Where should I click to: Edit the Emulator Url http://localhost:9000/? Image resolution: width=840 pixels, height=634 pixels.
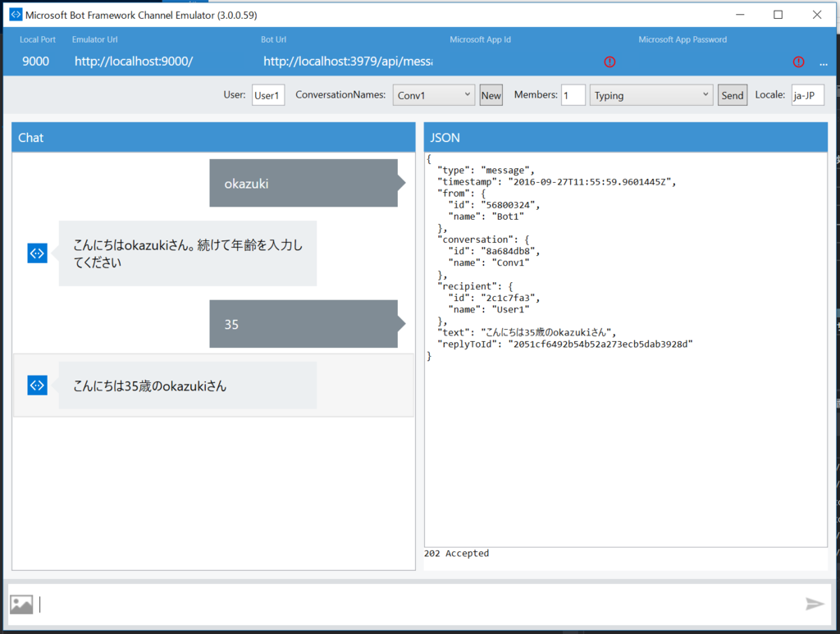pyautogui.click(x=134, y=61)
